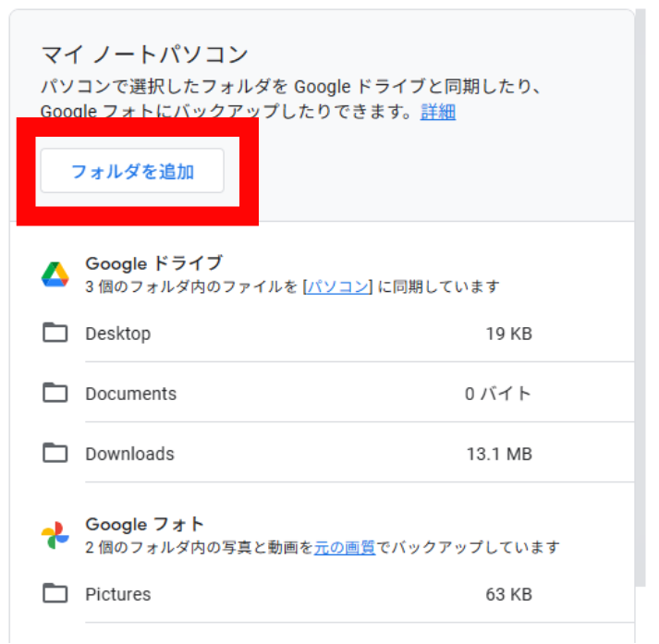This screenshot has height=644, width=659.
Task: Click the 19 KB size of Desktop
Action: [509, 334]
